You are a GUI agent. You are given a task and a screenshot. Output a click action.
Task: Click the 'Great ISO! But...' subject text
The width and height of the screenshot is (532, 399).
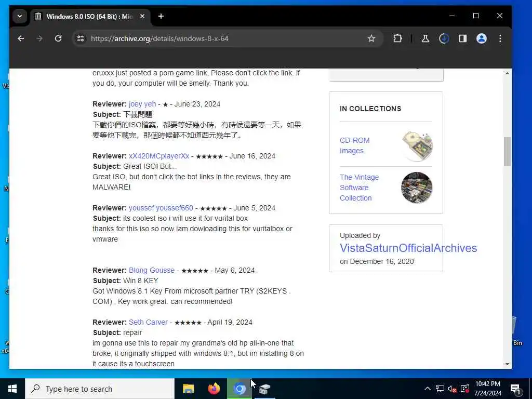(x=150, y=167)
